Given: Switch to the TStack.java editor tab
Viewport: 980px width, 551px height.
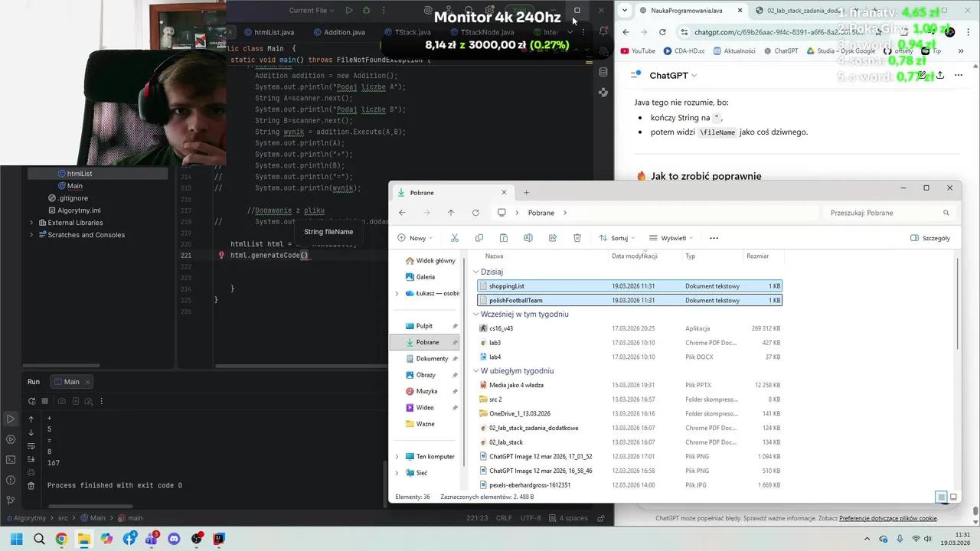Looking at the screenshot, I should point(412,32).
